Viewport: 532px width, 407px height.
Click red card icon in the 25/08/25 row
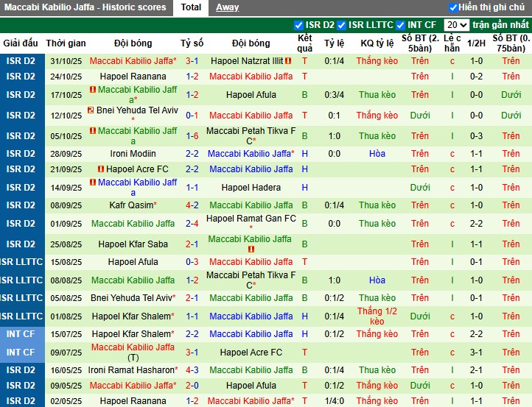coord(250,249)
